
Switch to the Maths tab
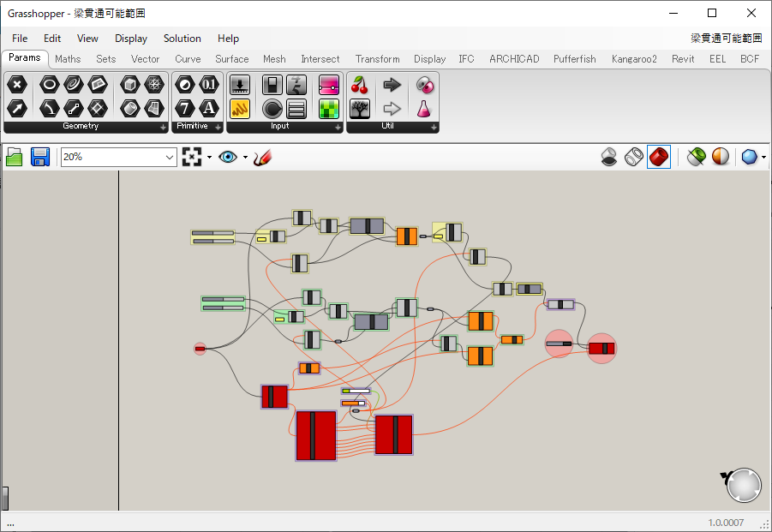(x=68, y=59)
